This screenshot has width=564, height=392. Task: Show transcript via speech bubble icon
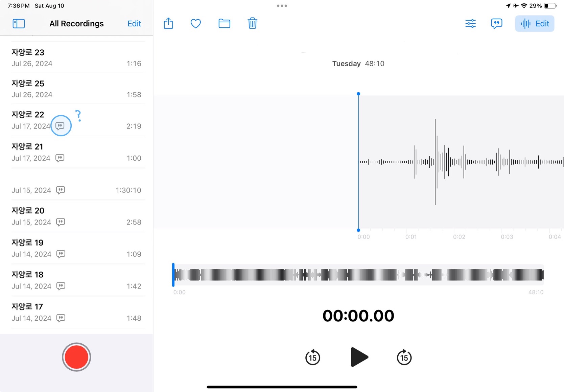pyautogui.click(x=496, y=24)
